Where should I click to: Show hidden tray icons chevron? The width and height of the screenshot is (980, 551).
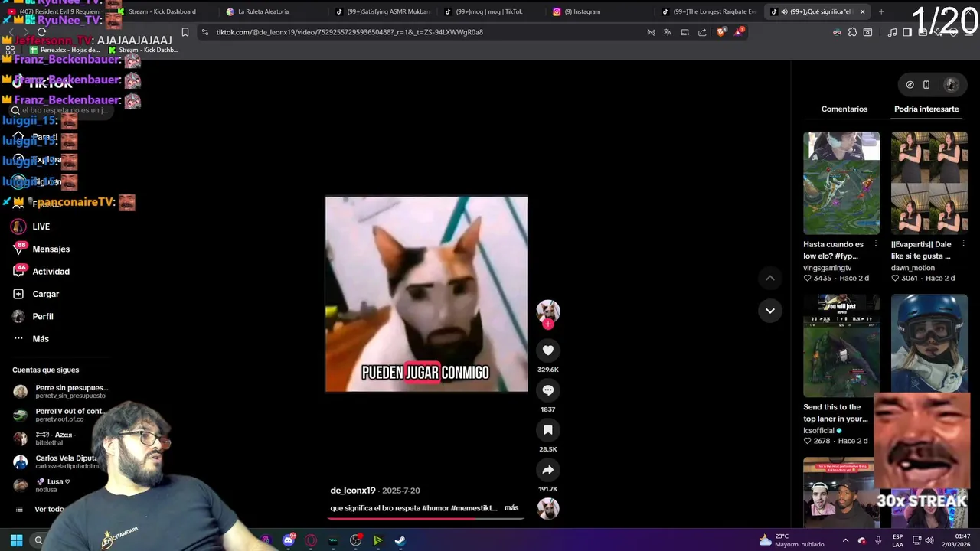coord(845,540)
